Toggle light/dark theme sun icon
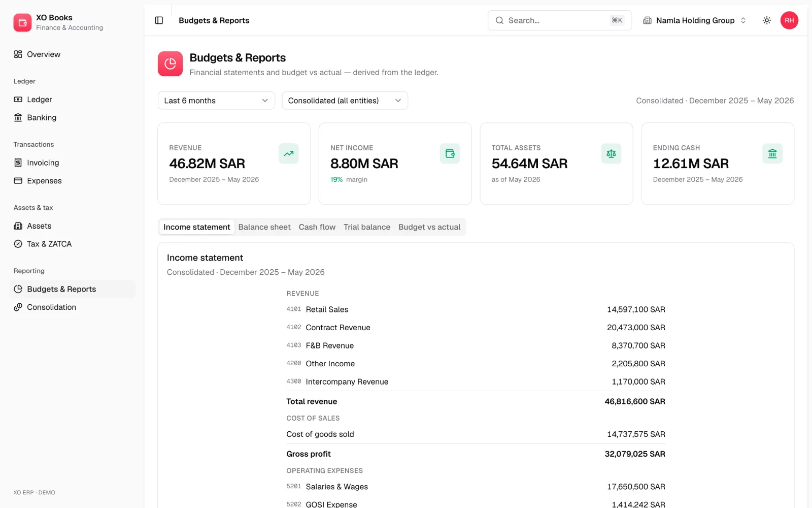This screenshot has width=812, height=508. [767, 20]
